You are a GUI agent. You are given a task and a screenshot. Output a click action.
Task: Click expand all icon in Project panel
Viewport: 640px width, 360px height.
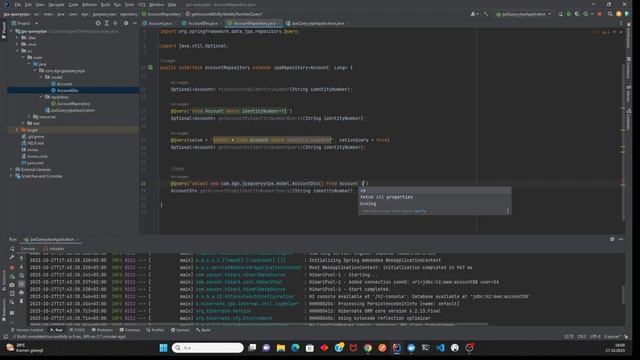coord(107,23)
